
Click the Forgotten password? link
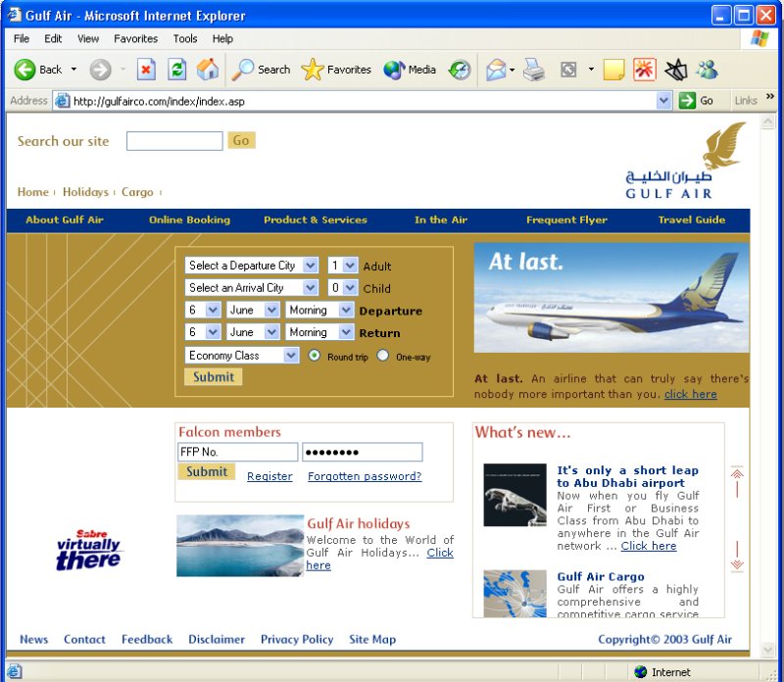[365, 476]
